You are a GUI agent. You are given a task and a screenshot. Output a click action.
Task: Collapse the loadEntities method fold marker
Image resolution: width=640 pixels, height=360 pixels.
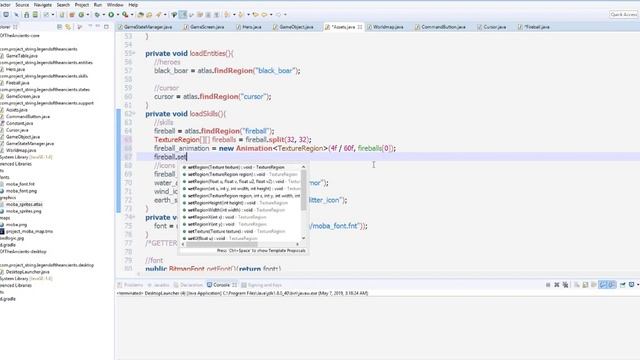[134, 53]
